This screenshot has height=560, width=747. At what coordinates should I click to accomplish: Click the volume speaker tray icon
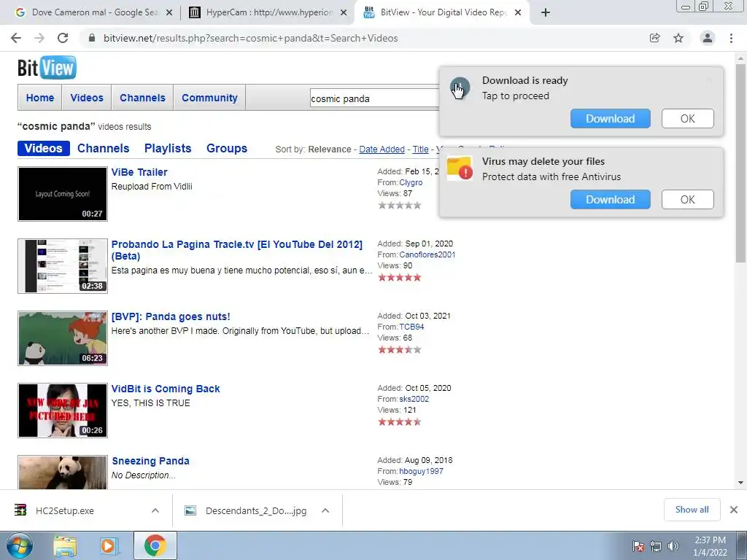(x=673, y=546)
